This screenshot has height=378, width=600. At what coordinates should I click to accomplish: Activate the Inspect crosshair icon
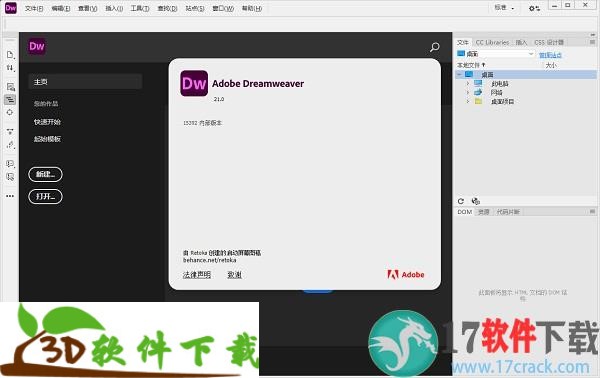10,112
